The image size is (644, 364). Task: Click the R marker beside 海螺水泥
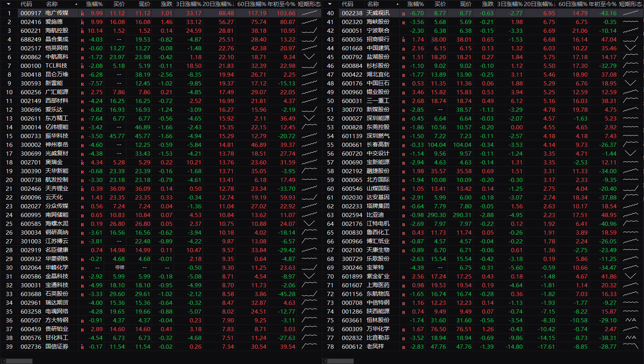tap(82, 224)
